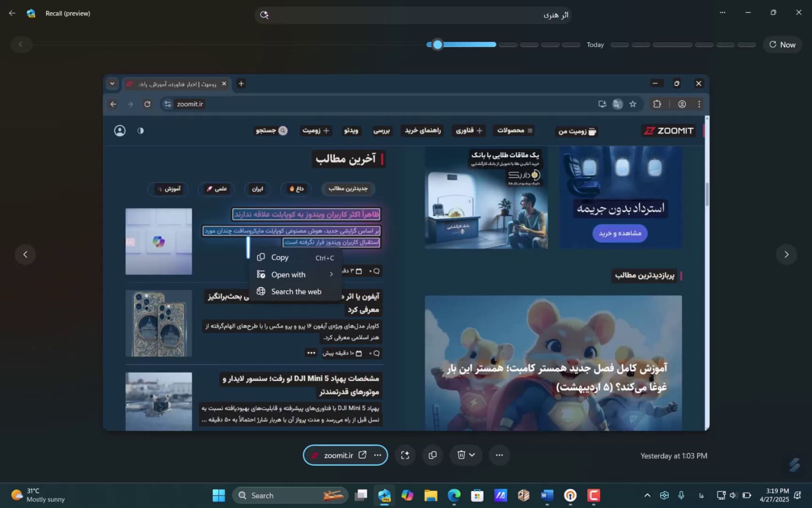Click timeline segment right after Today label
The width and height of the screenshot is (812, 508).
coord(620,44)
